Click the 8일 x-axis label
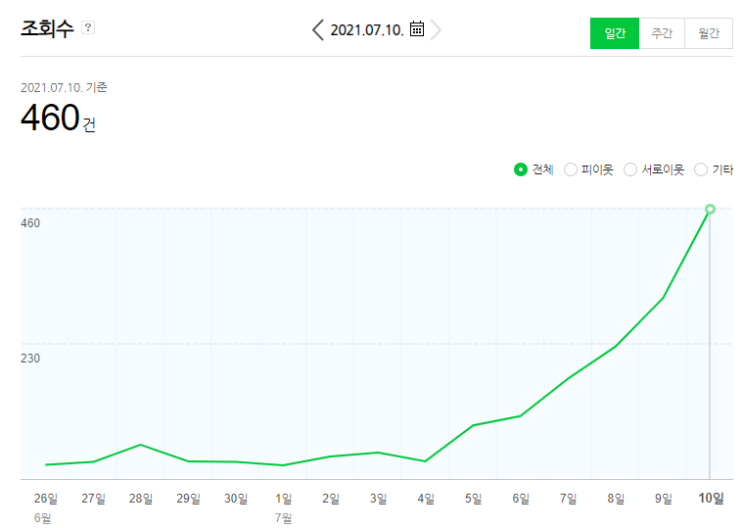The image size is (743, 528). pyautogui.click(x=616, y=498)
